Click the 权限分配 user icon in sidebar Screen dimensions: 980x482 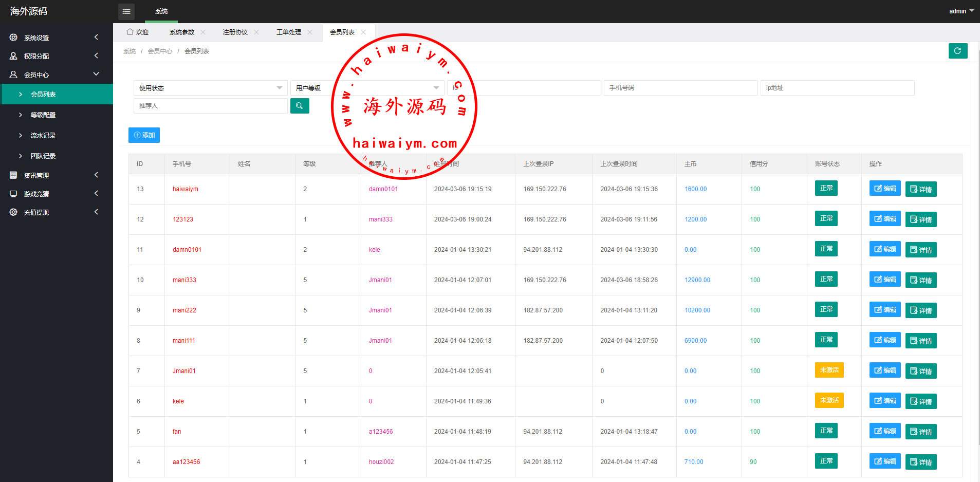point(13,56)
